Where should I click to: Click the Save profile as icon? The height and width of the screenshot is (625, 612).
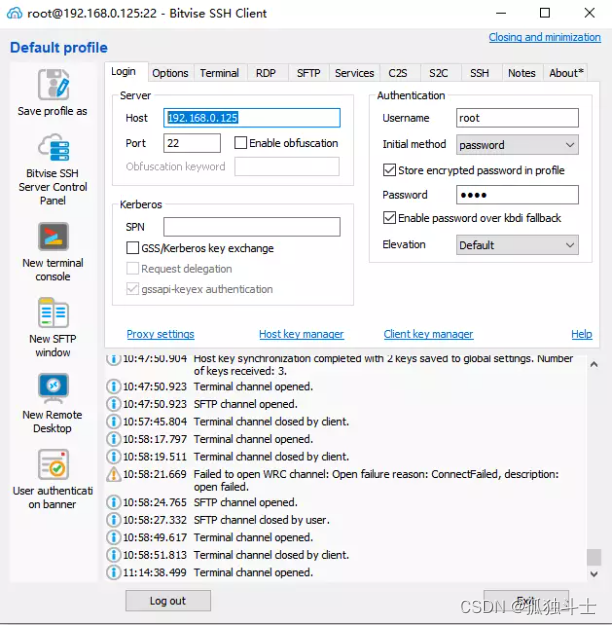coord(53,85)
